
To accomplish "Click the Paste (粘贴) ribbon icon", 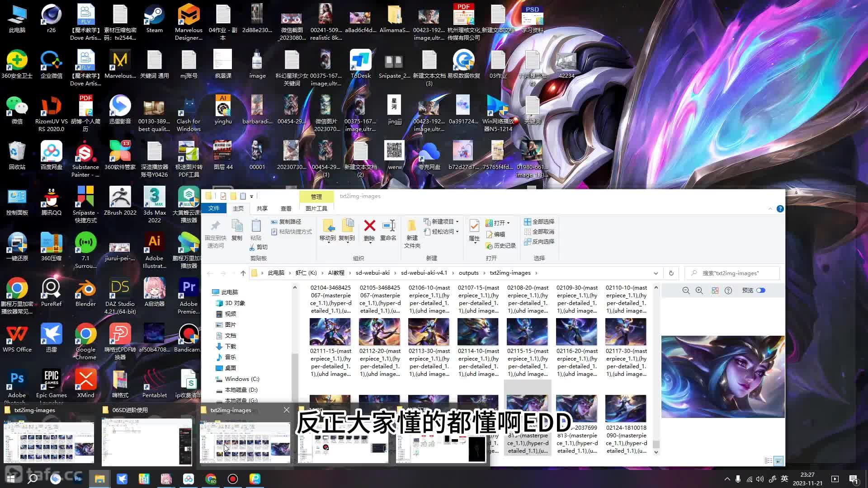I will point(256,230).
